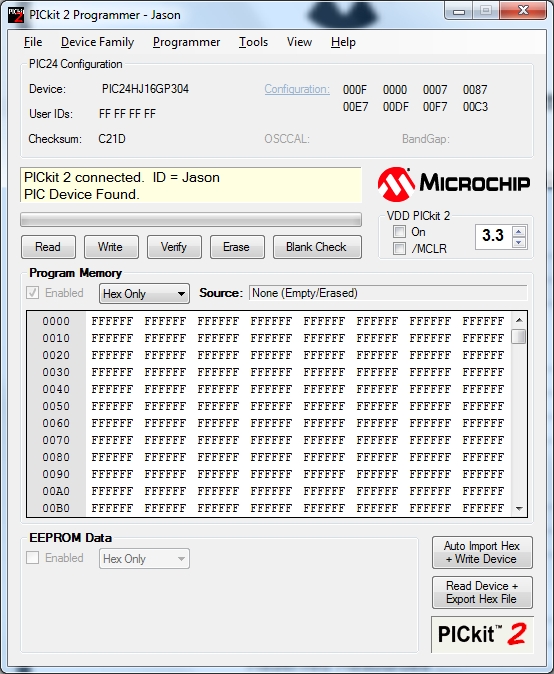This screenshot has height=674, width=554.
Task: Open EEPROM Data Hex Only dropdown
Action: (144, 559)
